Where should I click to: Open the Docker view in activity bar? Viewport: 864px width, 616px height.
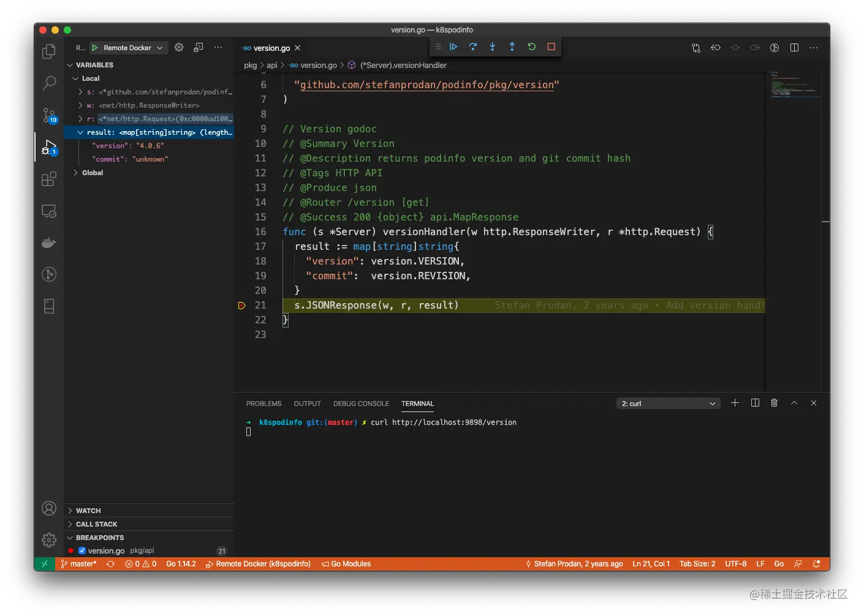click(x=49, y=242)
